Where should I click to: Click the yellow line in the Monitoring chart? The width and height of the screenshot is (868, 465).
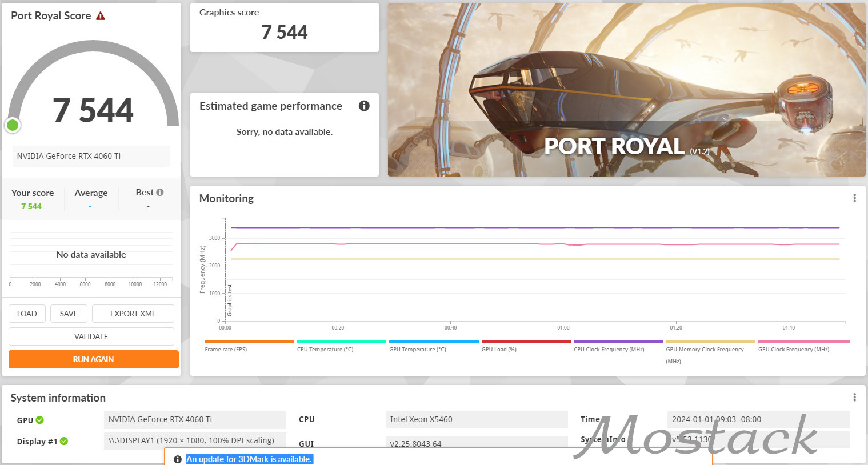point(535,259)
